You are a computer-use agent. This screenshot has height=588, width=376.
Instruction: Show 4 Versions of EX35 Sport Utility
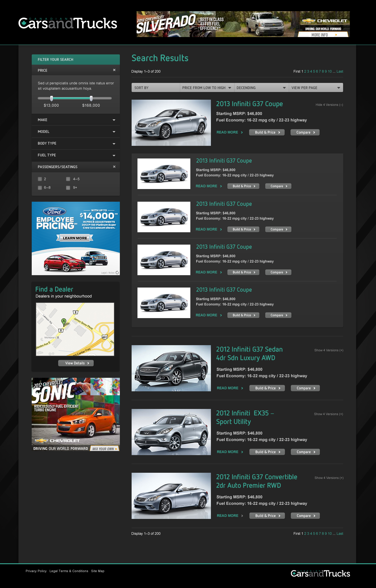point(328,414)
